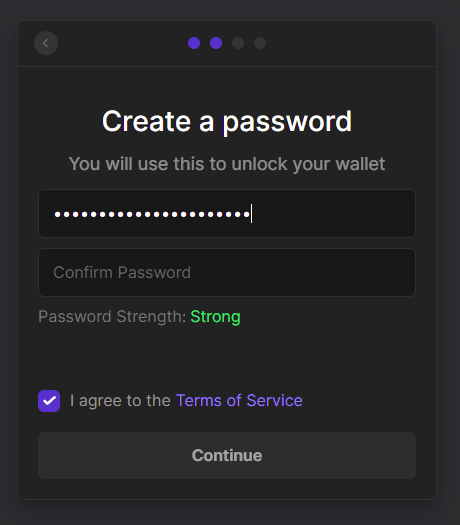The image size is (460, 525).
Task: Select the first purple step dot
Action: pyautogui.click(x=194, y=43)
